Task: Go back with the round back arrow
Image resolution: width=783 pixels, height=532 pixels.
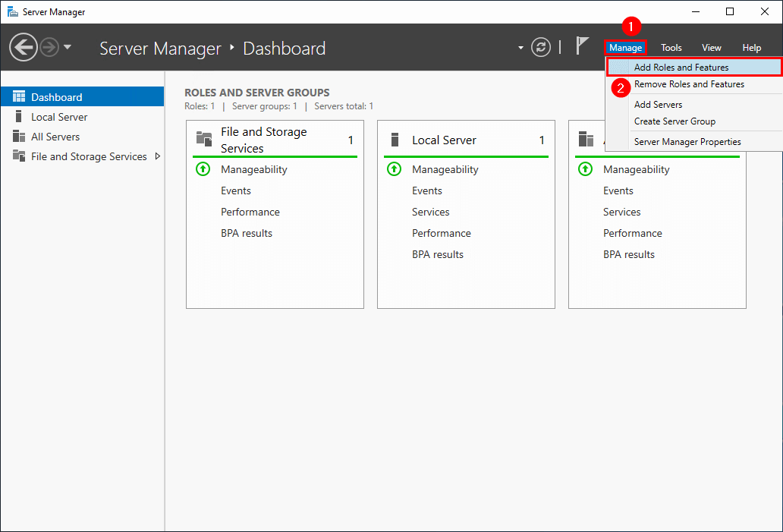Action: coord(23,48)
